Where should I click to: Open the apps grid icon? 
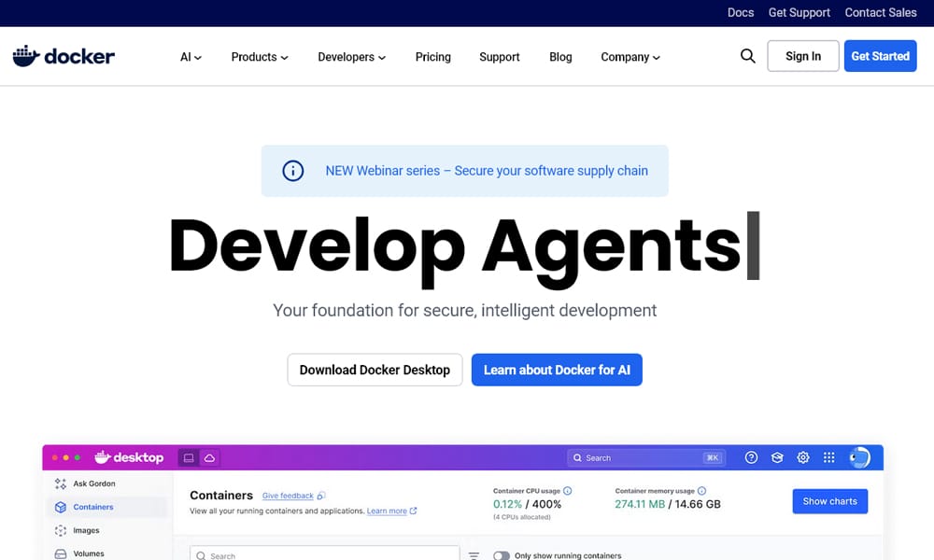[828, 457]
